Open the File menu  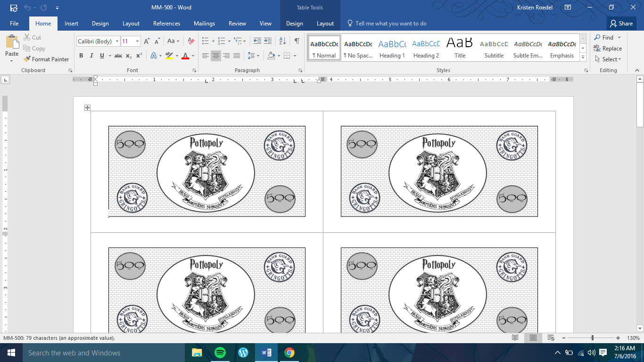pos(14,24)
